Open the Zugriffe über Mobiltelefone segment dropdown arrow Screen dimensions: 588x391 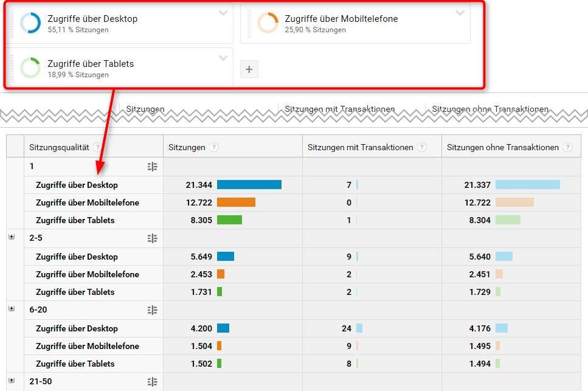click(x=460, y=13)
